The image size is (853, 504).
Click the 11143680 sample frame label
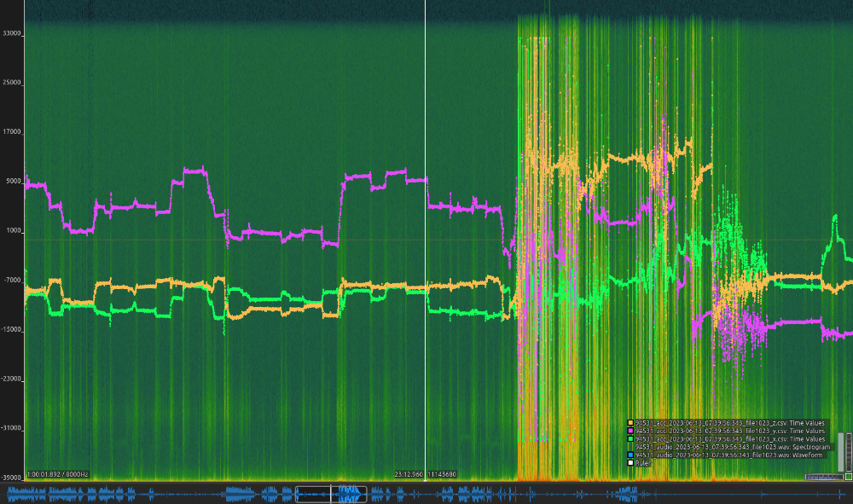point(442,474)
